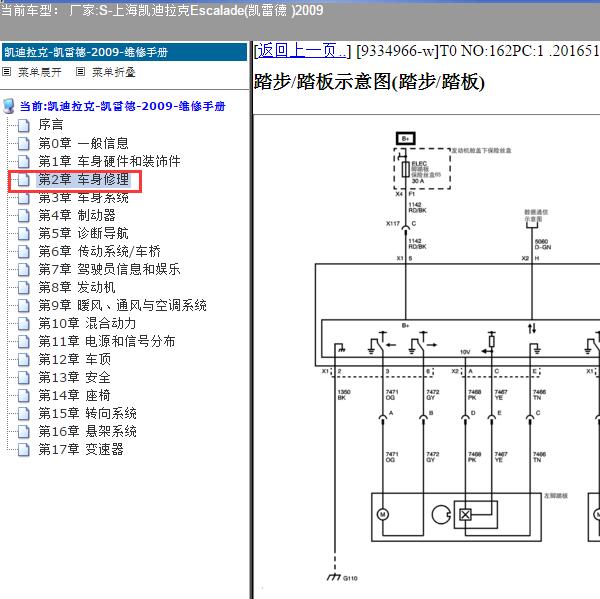Click the 凯迪拉克-凯雷德-2009-维修手册 panel header
The width and height of the screenshot is (600, 599).
tap(124, 52)
